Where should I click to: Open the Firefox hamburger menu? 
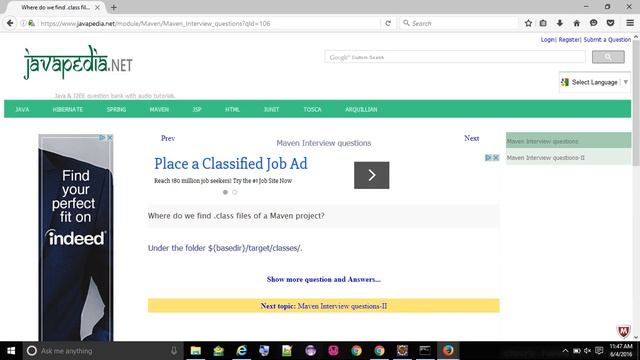click(630, 23)
